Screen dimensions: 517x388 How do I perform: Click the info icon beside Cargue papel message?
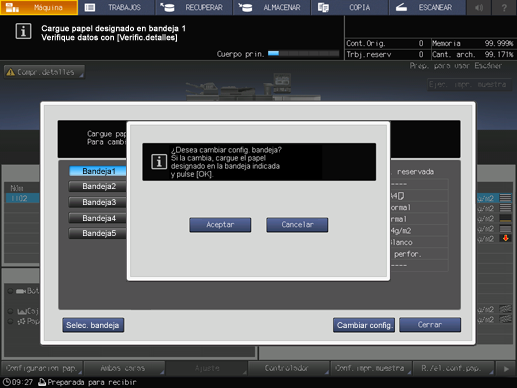click(23, 32)
